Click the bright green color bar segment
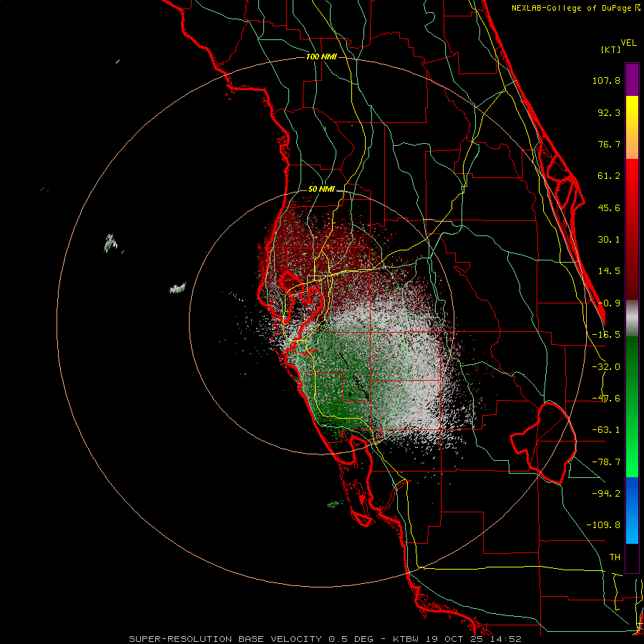Image resolution: width=644 pixels, height=644 pixels. point(632,406)
